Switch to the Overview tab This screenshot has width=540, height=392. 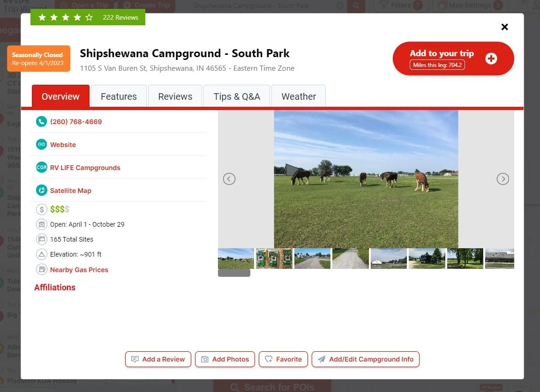[x=60, y=96]
